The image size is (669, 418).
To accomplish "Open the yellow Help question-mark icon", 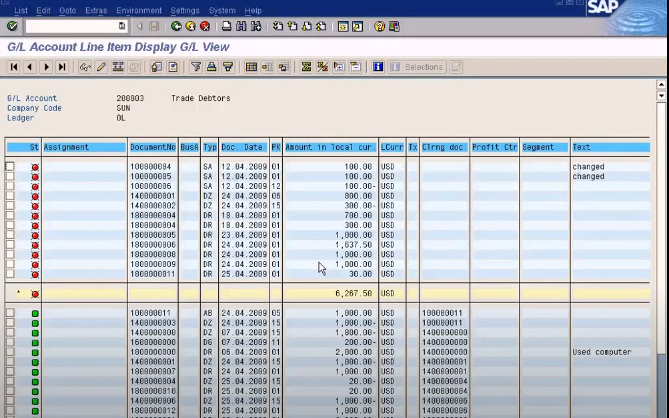I will 379,26.
